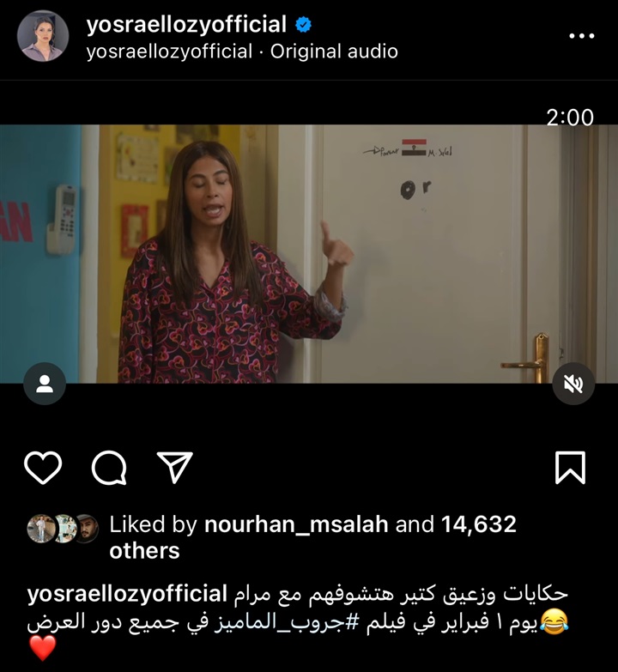Open the yosraellozyofficial username in header
This screenshot has height=672, width=618.
tap(186, 24)
